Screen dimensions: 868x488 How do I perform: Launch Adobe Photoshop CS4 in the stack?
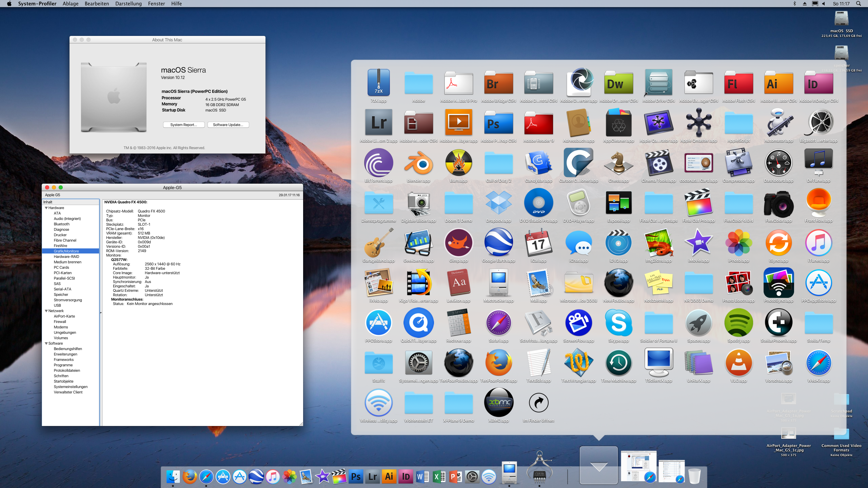tap(498, 123)
